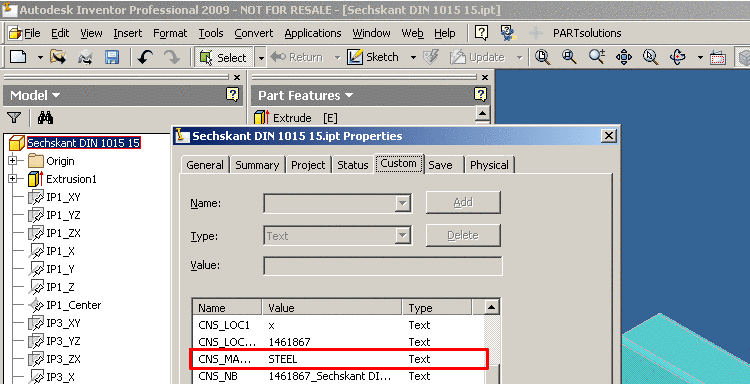The width and height of the screenshot is (750, 384).
Task: Open the Convert menu
Action: (x=254, y=33)
